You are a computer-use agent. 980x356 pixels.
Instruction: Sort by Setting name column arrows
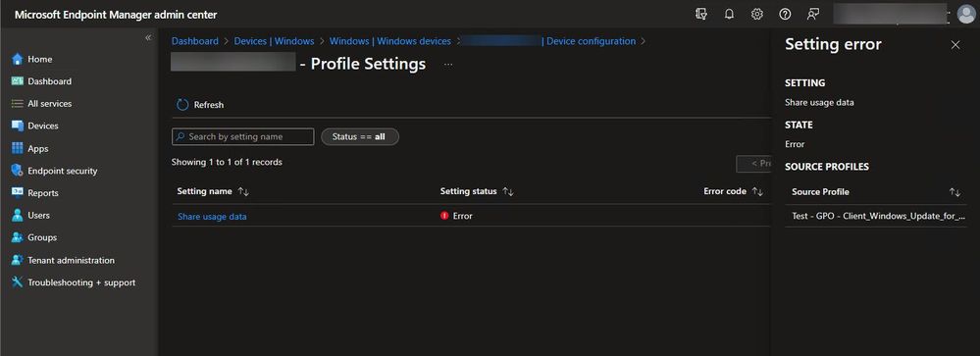tap(243, 192)
